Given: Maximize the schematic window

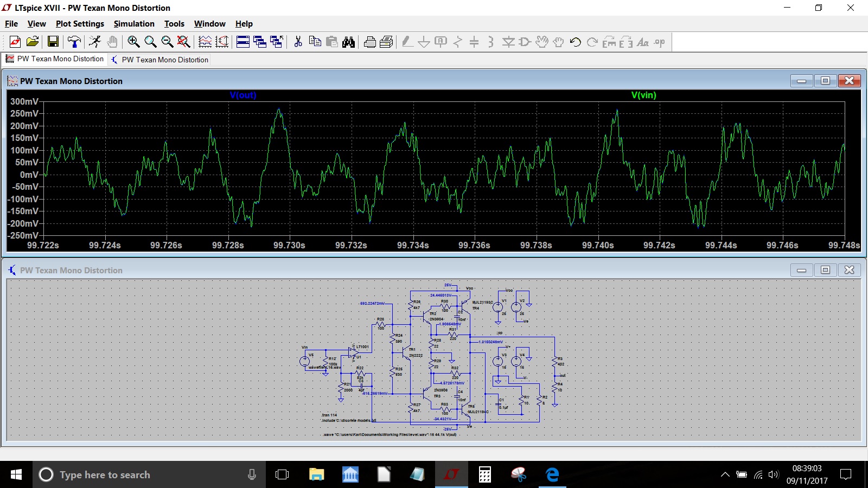Looking at the screenshot, I should tap(825, 270).
